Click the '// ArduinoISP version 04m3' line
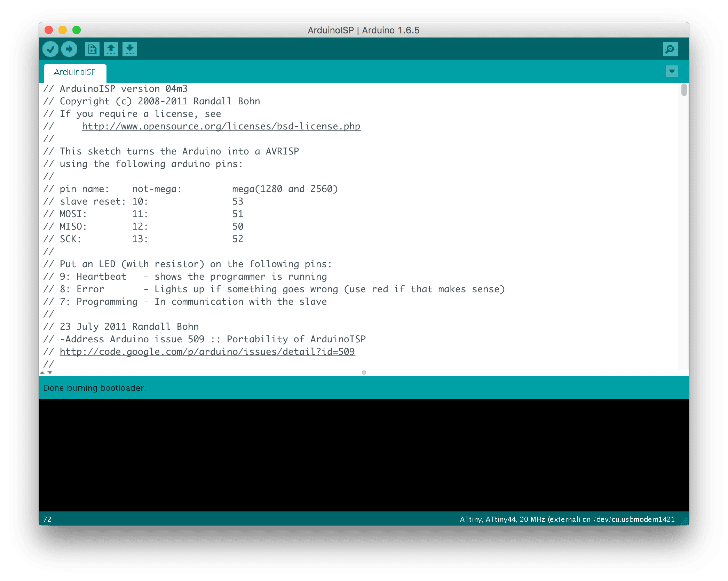728x581 pixels. click(116, 89)
